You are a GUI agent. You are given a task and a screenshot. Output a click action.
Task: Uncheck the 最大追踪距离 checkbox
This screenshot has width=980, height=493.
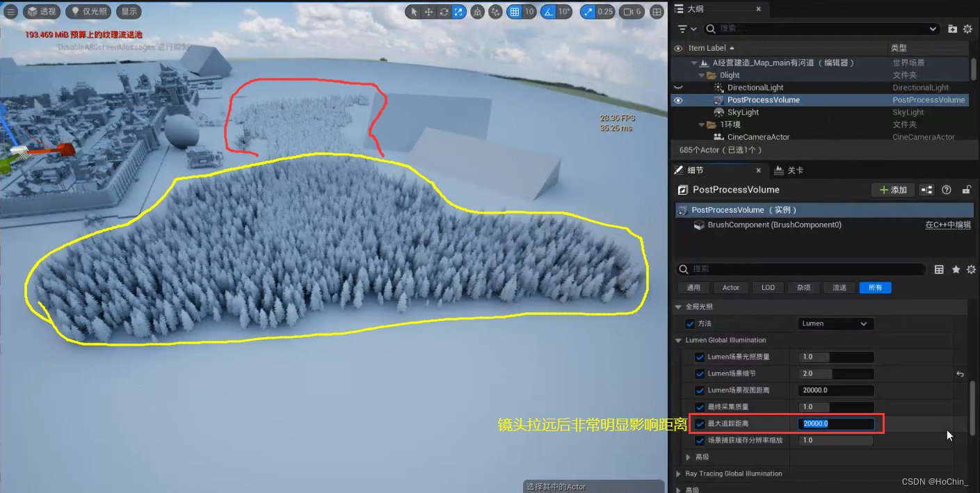(700, 423)
